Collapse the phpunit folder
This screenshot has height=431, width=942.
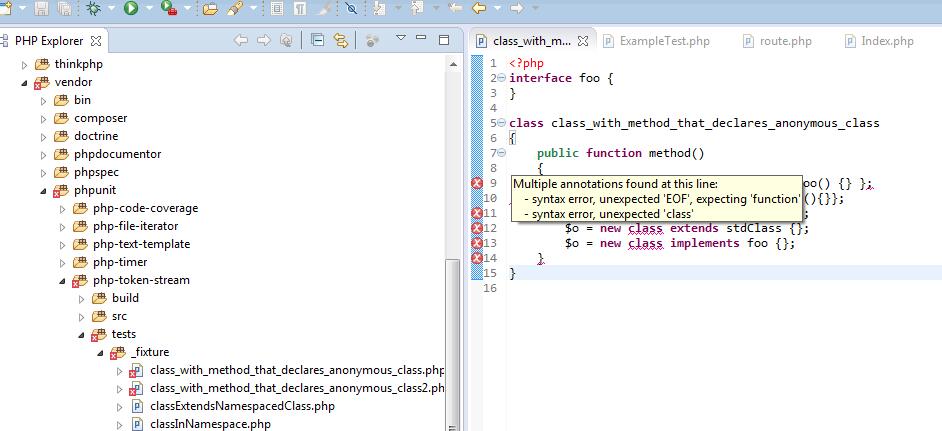43,190
